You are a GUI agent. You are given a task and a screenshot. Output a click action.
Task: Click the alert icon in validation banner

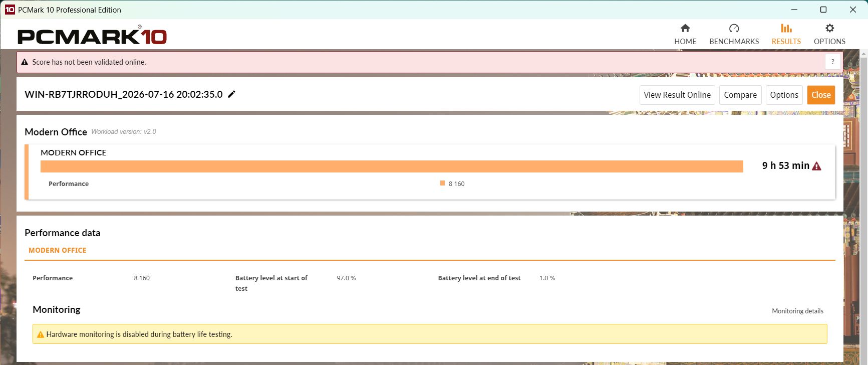tap(25, 62)
